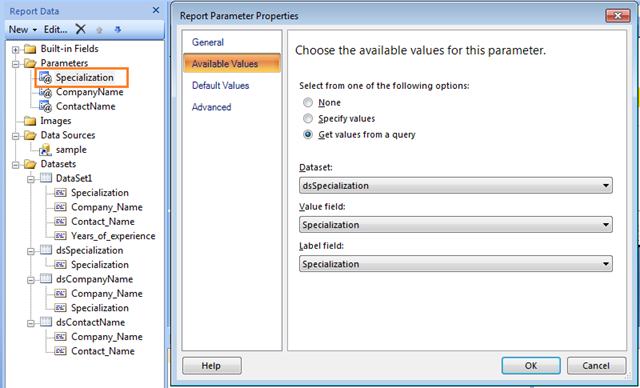
Task: Open the New dropdown in Report Data
Action: click(22, 29)
